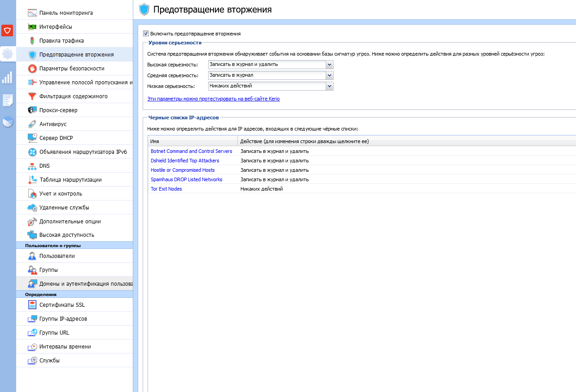This screenshot has height=392, width=576.
Task: Click the Высокая доступность icon
Action: point(32,235)
